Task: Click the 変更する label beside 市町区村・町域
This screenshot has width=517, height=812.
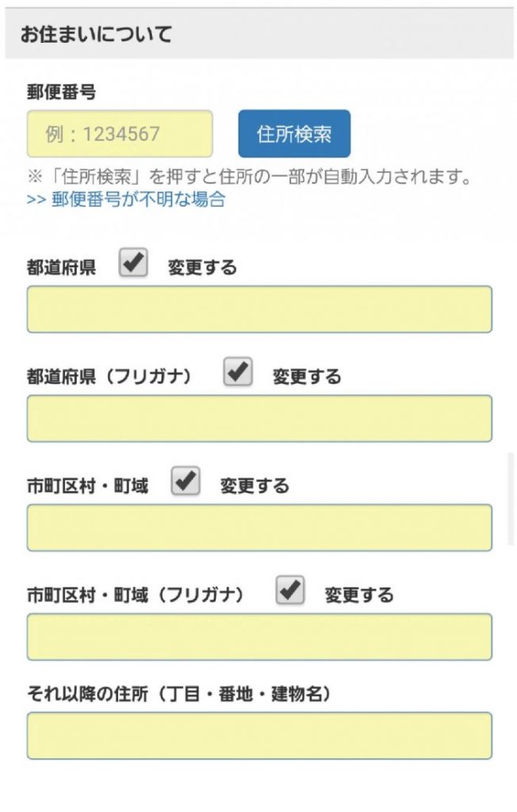Action: point(255,485)
